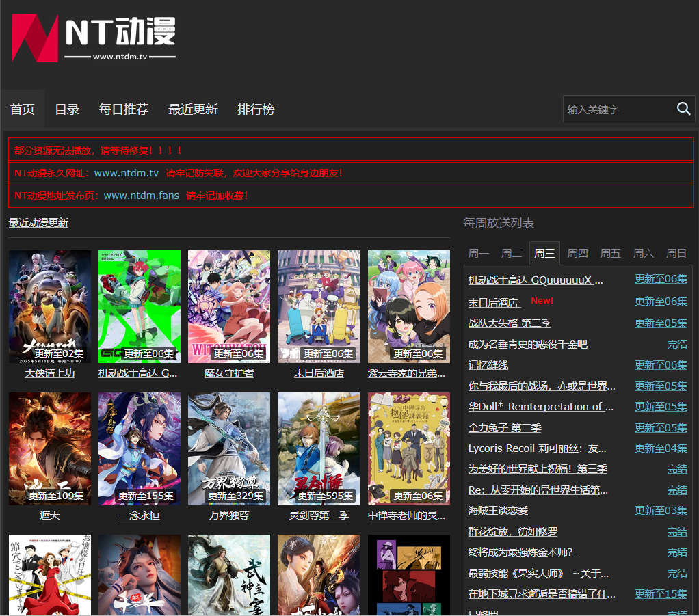Click the search magnifier icon

click(683, 108)
